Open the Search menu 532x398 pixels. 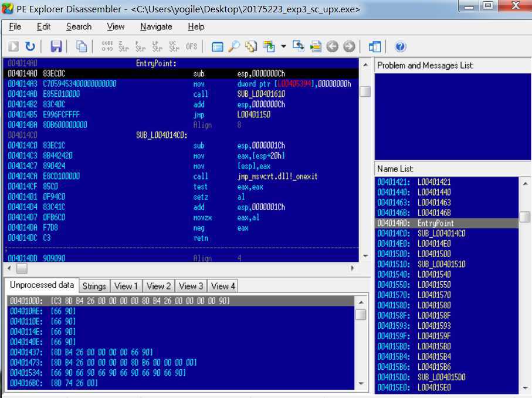pyautogui.click(x=79, y=26)
